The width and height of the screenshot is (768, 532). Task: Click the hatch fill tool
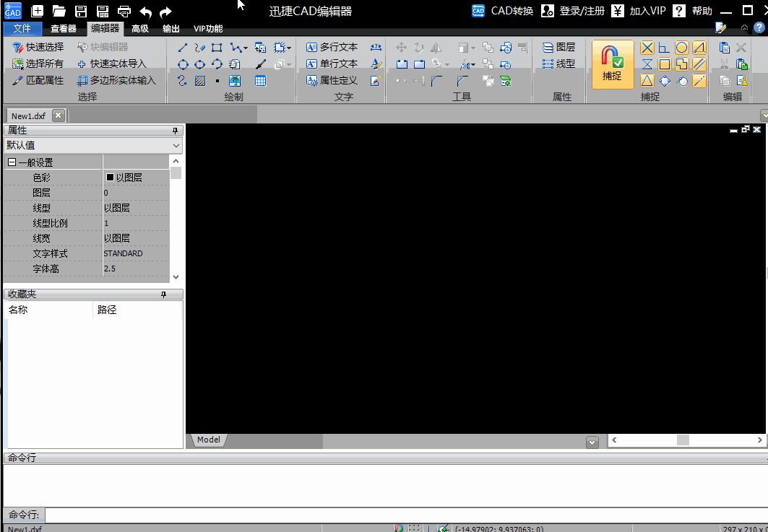click(200, 81)
